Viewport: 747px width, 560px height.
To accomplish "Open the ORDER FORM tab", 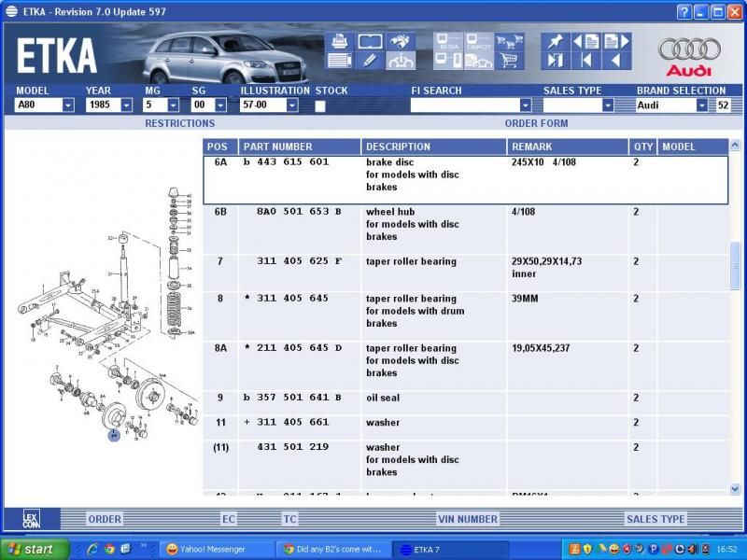I will (536, 123).
